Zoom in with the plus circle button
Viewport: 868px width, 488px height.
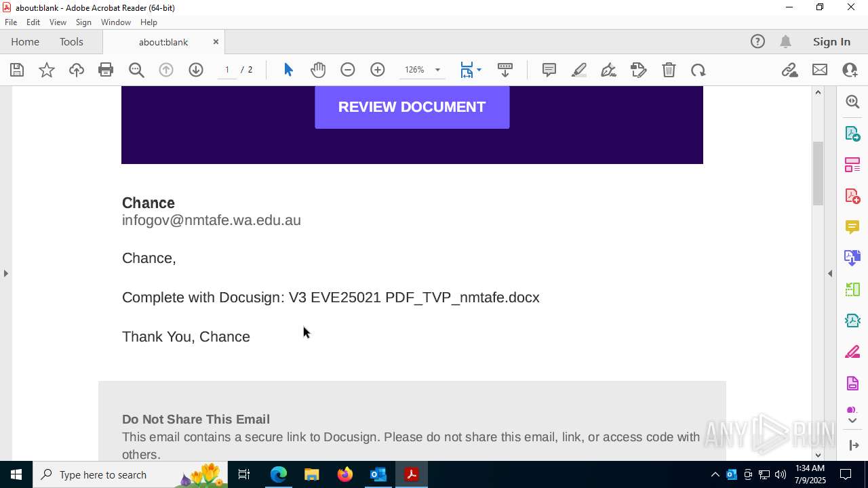(378, 70)
